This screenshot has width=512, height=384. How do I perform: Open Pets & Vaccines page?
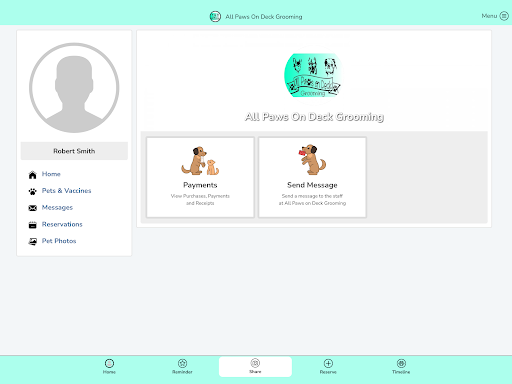click(66, 191)
